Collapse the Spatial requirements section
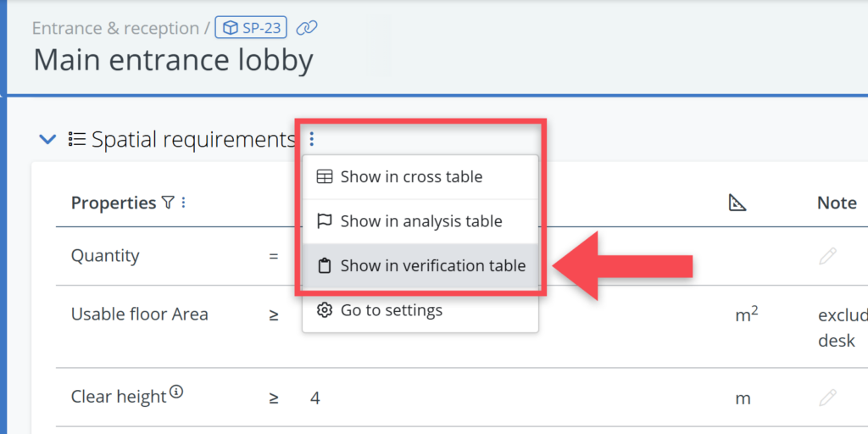868x434 pixels. pyautogui.click(x=48, y=139)
